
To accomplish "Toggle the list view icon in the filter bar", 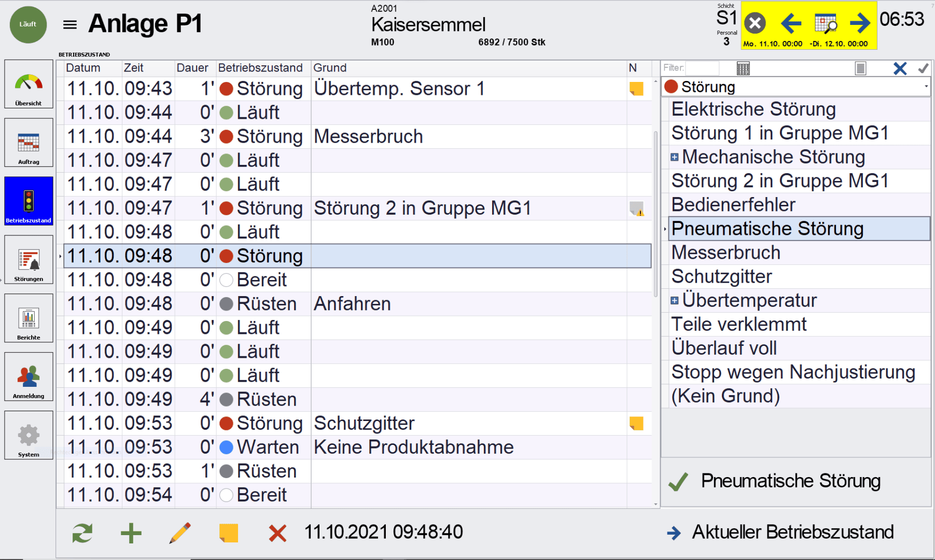I will [861, 68].
